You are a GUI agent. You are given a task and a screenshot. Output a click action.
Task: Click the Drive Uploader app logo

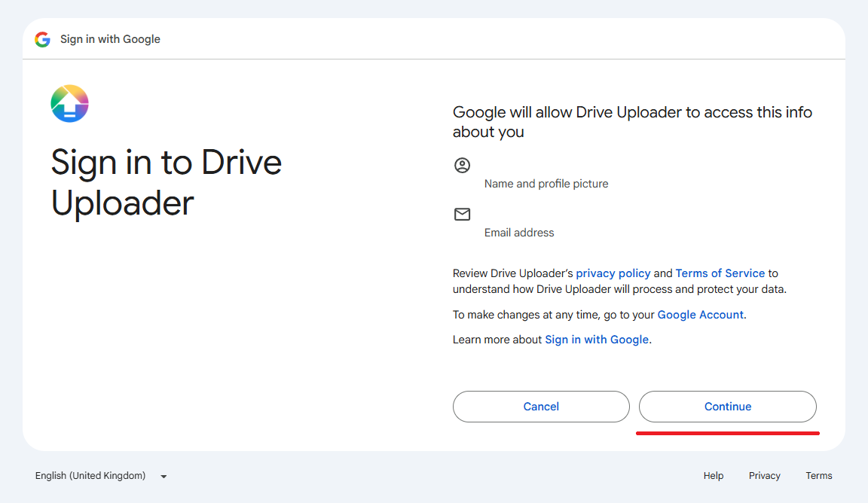(70, 103)
